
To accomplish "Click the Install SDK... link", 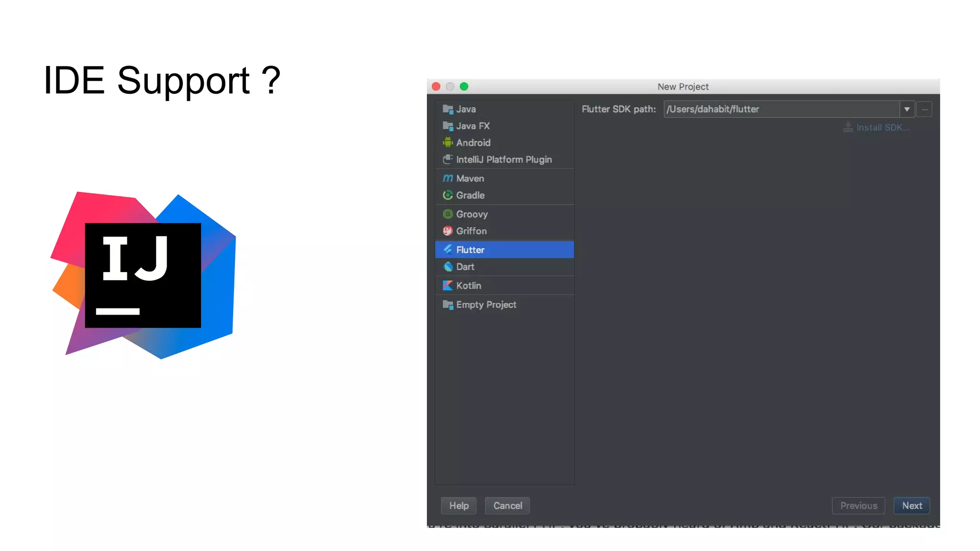I will point(883,128).
